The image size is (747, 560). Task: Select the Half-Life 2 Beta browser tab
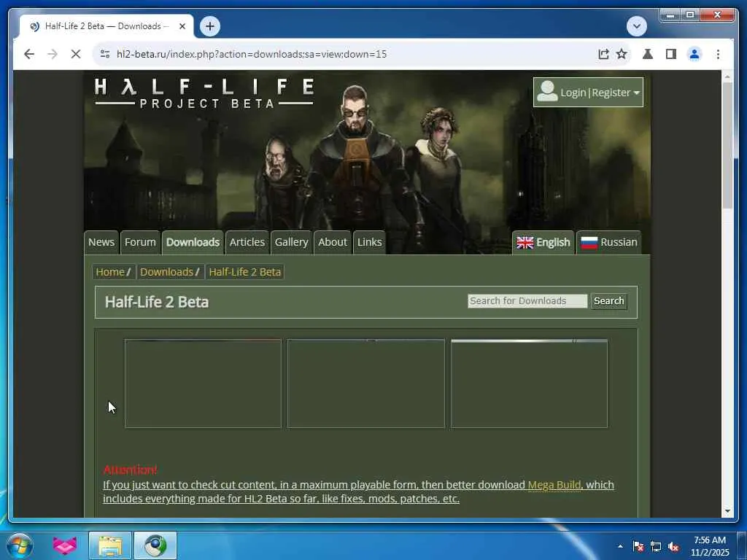107,26
